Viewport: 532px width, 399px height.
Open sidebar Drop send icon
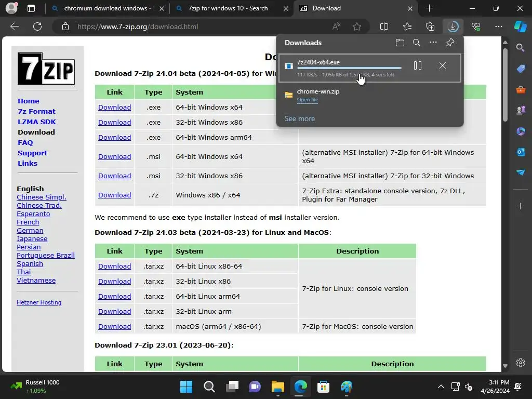[x=521, y=172]
